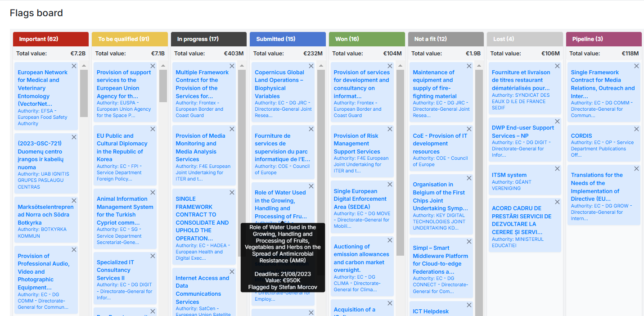The image size is (644, 316).
Task: Open DWP End-user Support Services – NP
Action: (523, 131)
